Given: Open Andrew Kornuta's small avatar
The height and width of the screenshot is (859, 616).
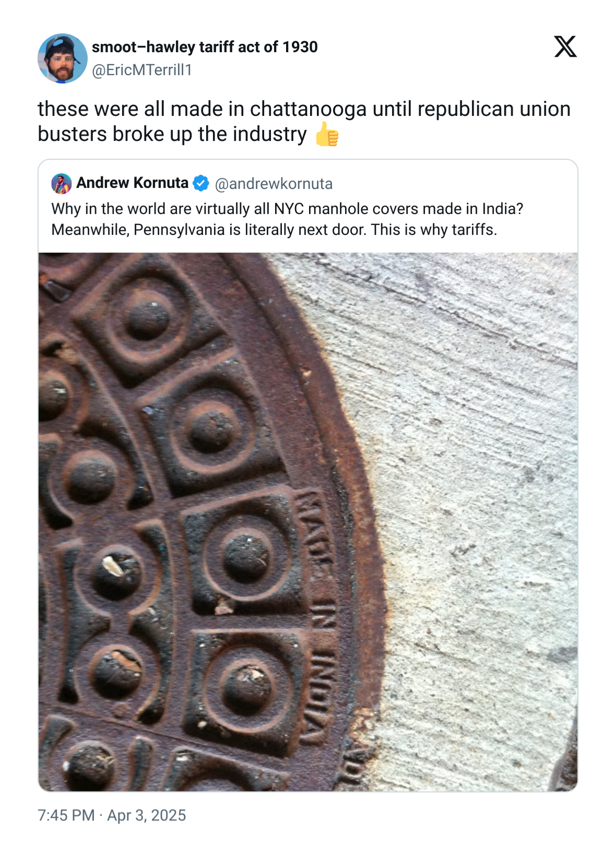Looking at the screenshot, I should point(62,184).
